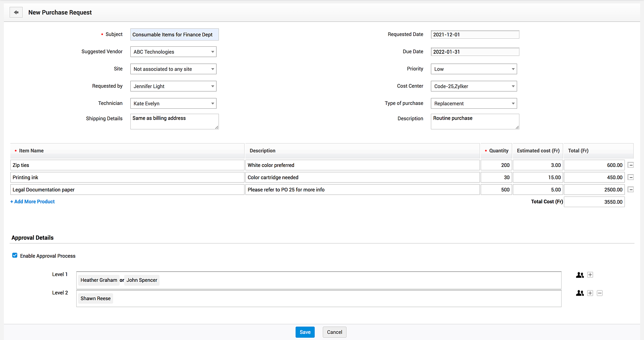Save the purchase request
The width and height of the screenshot is (644, 340).
[305, 332]
